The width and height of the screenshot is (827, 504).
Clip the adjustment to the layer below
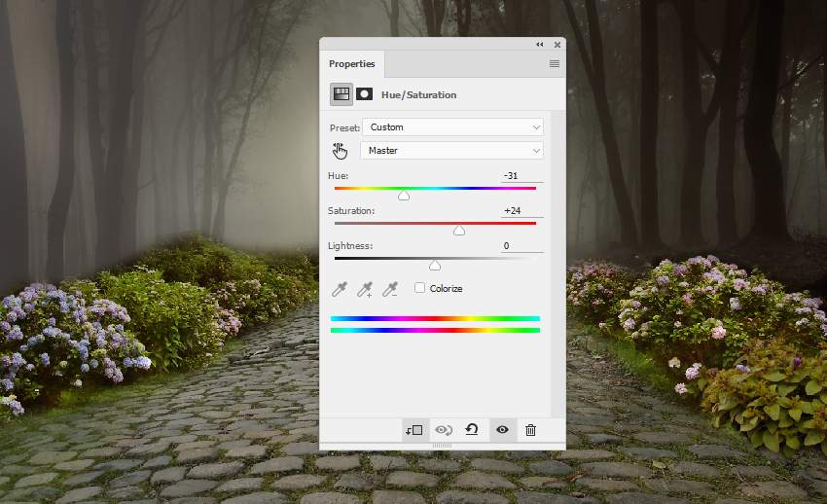[x=414, y=430]
